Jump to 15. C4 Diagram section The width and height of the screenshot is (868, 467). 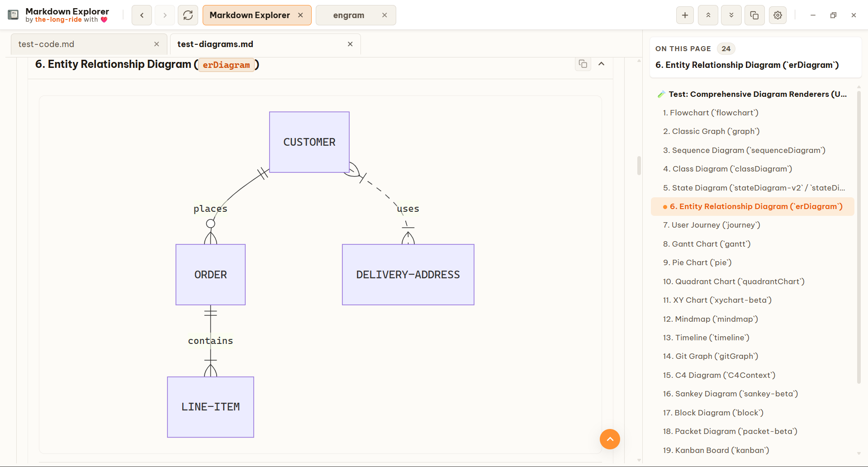[752, 375]
